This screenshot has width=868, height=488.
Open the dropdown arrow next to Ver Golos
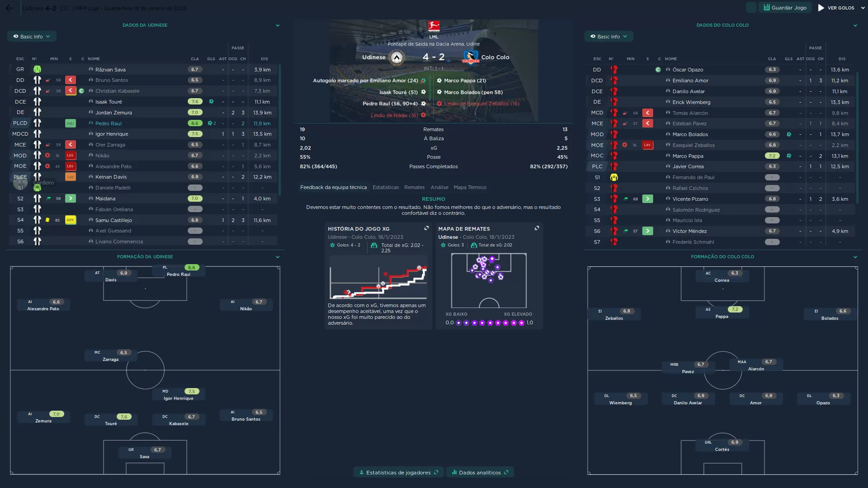863,8
